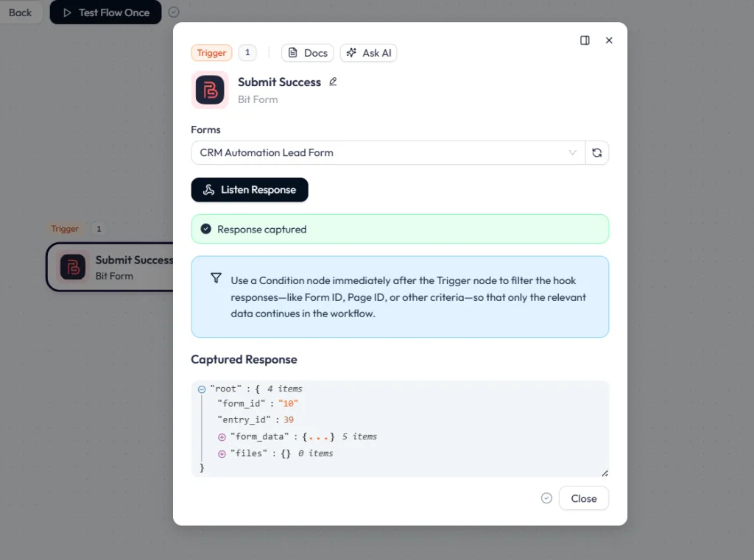Click the Bit Form app logo in dialog
The height and width of the screenshot is (560, 754).
(x=210, y=90)
